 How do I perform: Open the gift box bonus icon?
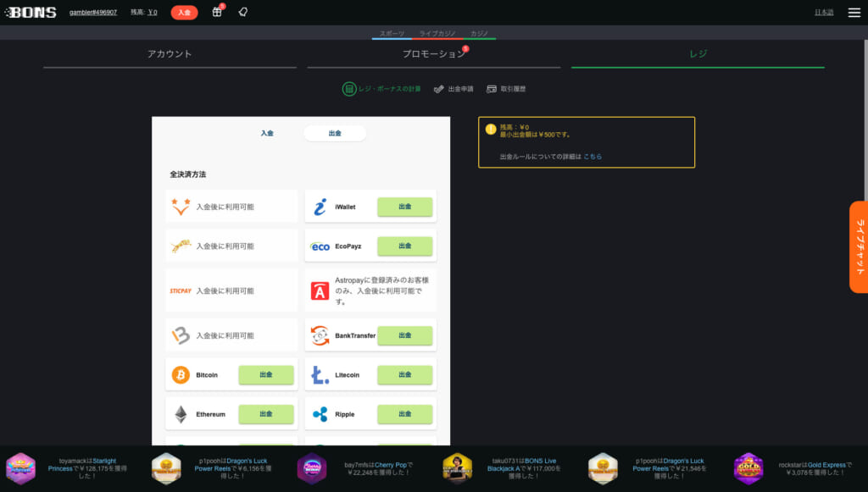click(x=217, y=12)
